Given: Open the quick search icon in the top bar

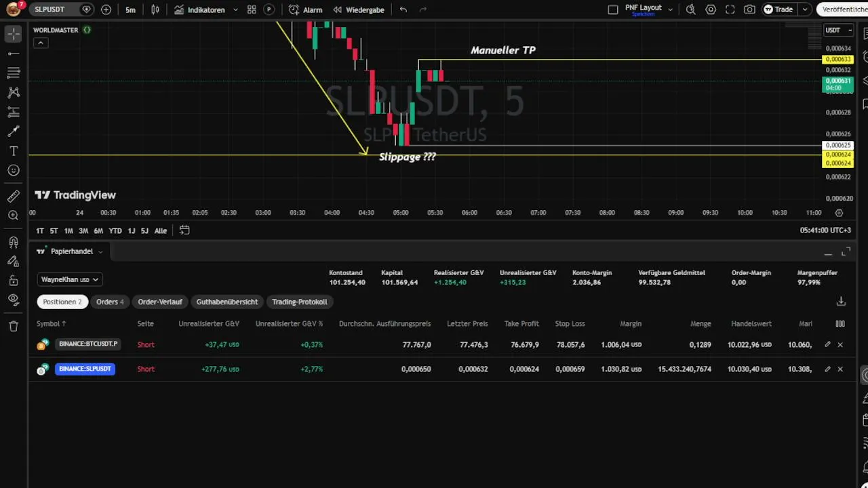Looking at the screenshot, I should [x=690, y=9].
